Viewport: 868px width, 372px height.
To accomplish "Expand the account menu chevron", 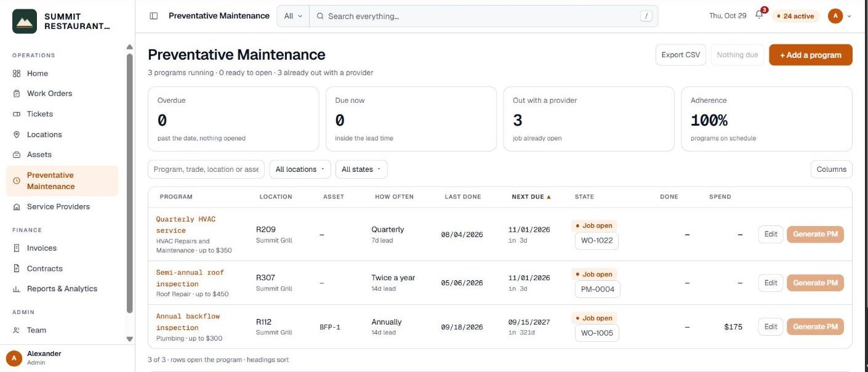I will coord(850,16).
